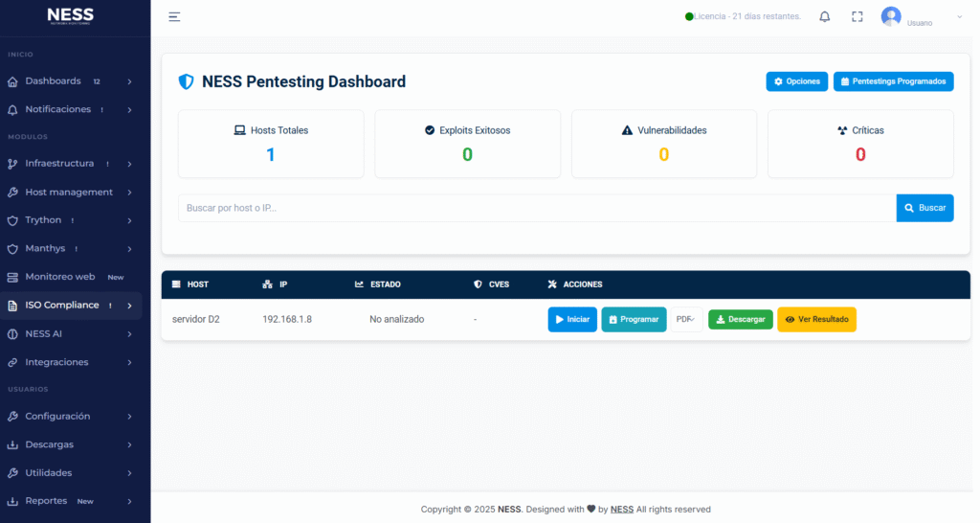
Task: Expand the Infraestructura submenu arrow
Action: click(129, 164)
